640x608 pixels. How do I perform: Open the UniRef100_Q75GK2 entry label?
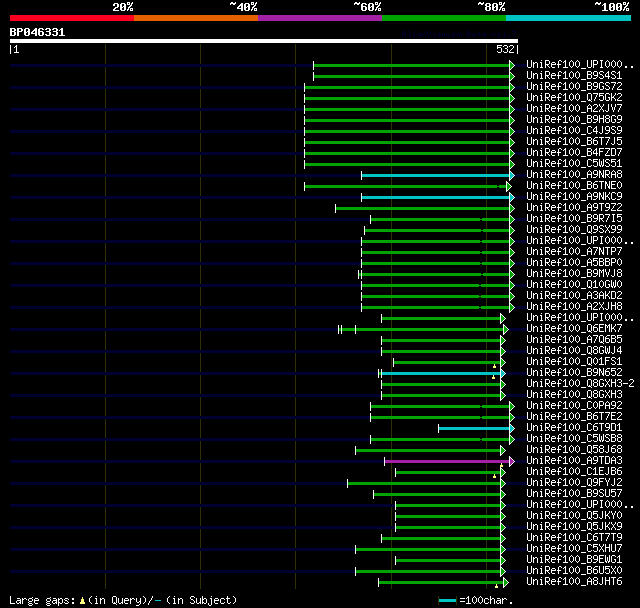coord(574,98)
